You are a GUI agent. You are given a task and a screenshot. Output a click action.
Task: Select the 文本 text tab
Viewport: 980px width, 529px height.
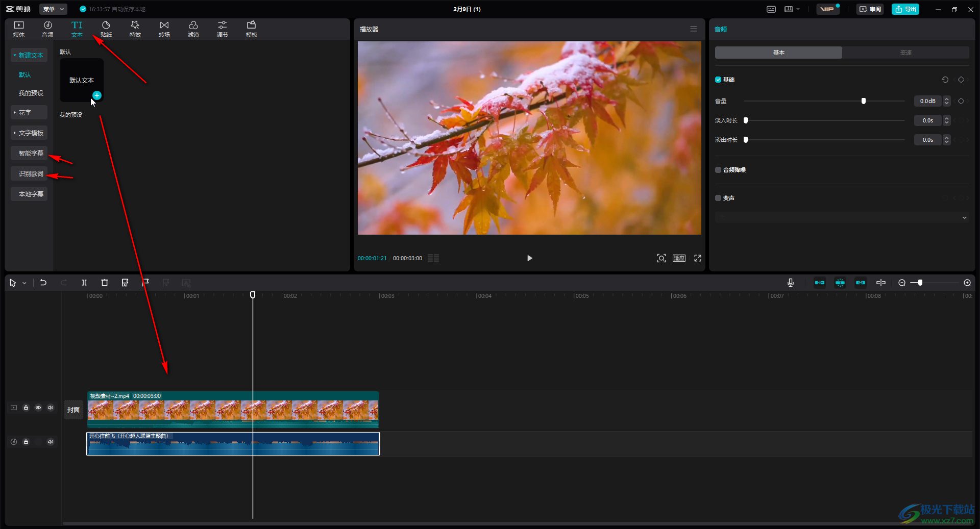coord(77,29)
